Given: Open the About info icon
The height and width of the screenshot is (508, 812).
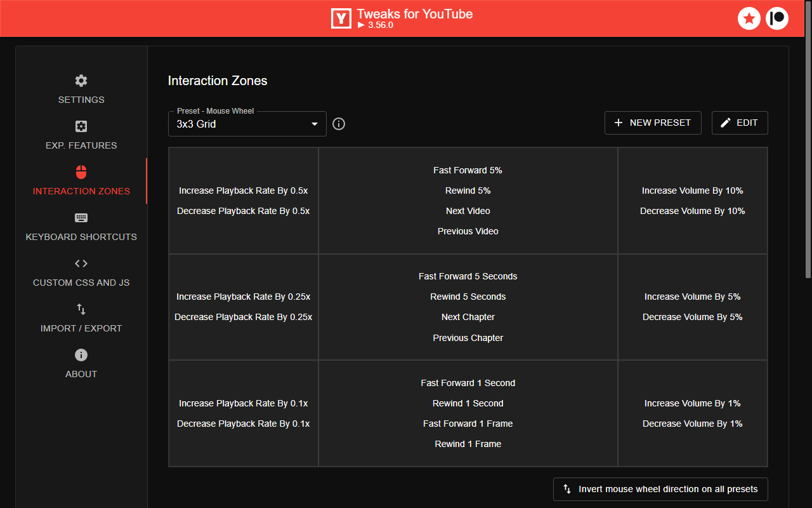Looking at the screenshot, I should 81,355.
